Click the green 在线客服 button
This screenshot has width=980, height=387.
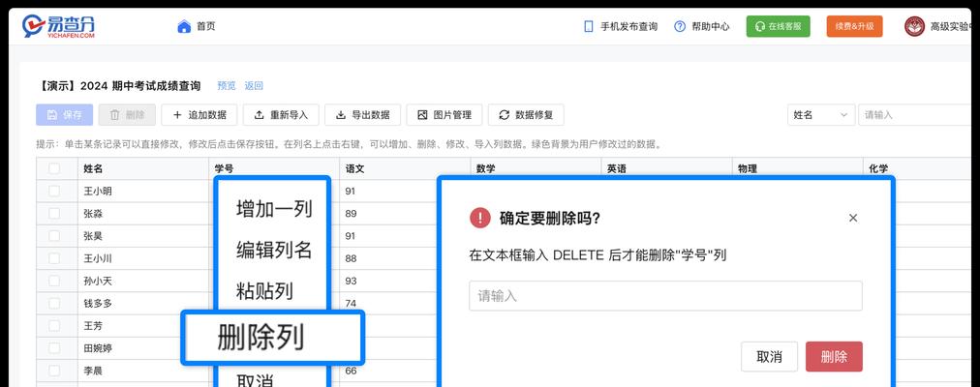pos(779,26)
